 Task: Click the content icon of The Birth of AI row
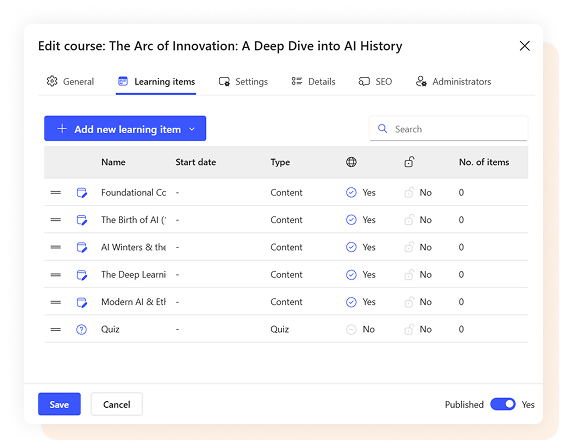tap(82, 220)
